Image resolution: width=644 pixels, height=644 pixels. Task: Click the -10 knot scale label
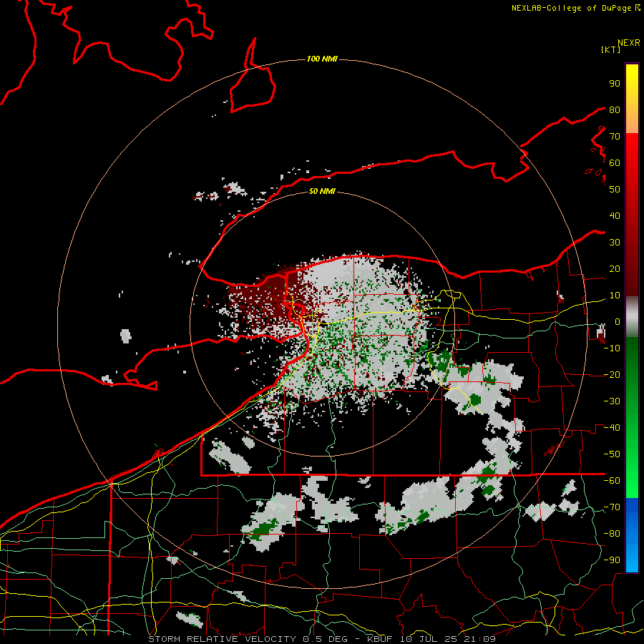612,348
